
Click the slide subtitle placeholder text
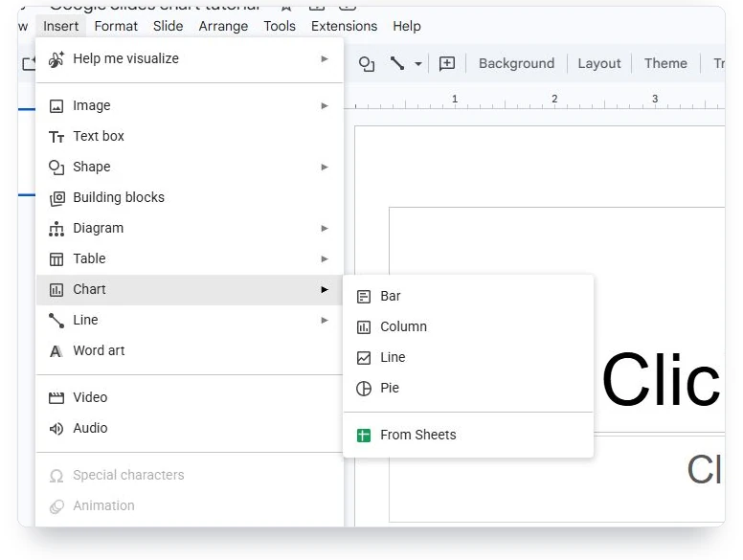[704, 469]
